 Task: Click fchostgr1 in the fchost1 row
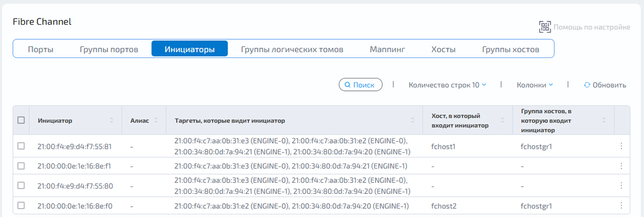click(537, 146)
